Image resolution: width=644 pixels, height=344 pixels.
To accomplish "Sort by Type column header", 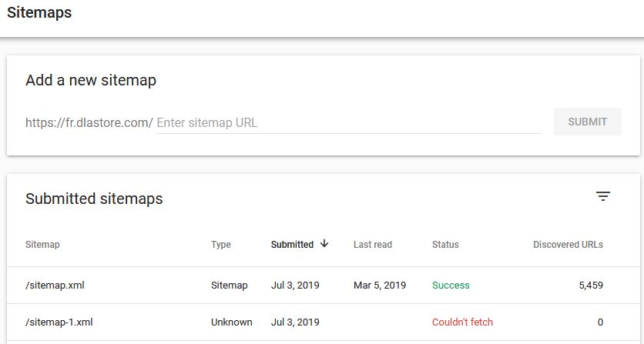I will tap(221, 245).
